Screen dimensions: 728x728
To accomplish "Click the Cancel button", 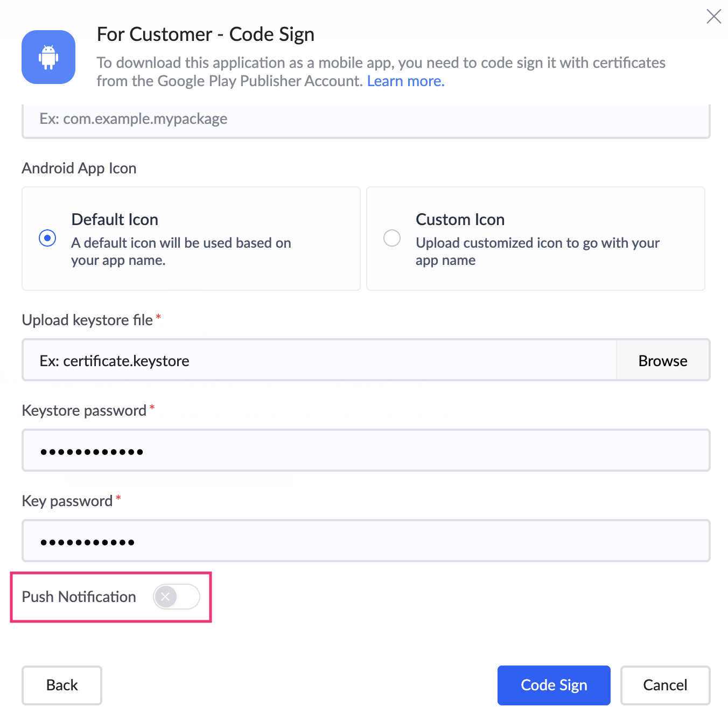I will tap(665, 685).
